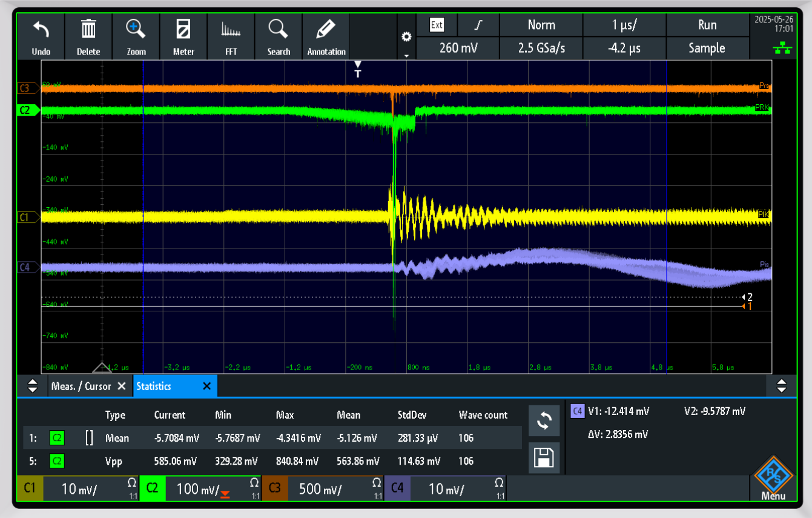Reset statistics with the refresh icon

[544, 421]
